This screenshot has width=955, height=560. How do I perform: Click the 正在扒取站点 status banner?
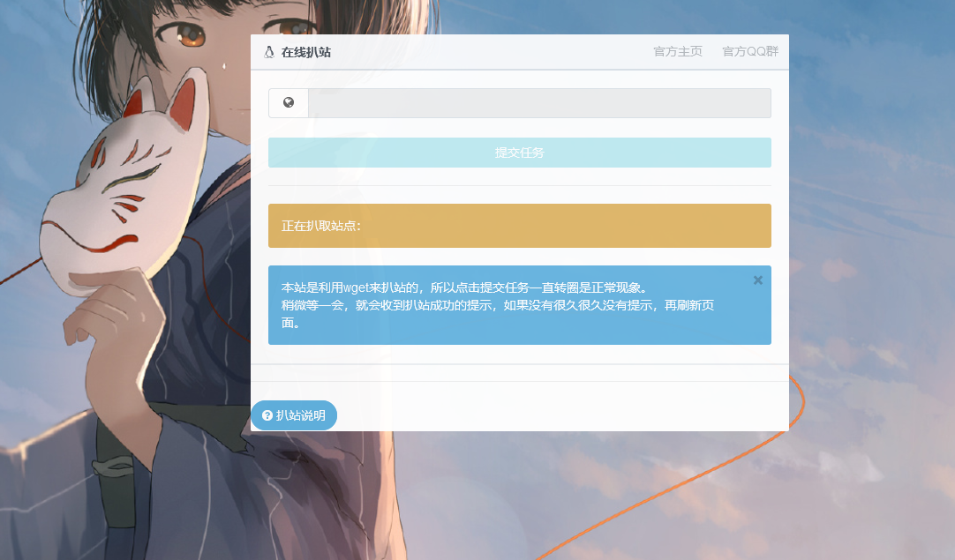[520, 226]
